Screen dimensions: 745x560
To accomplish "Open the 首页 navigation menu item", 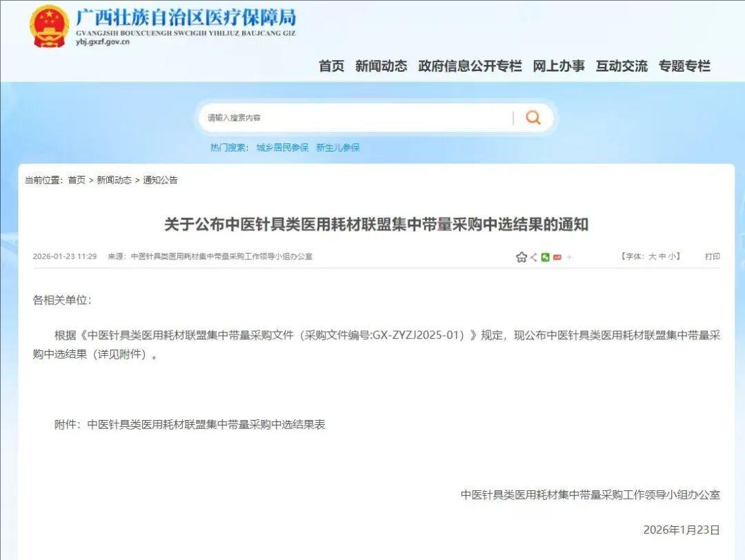I will [332, 66].
